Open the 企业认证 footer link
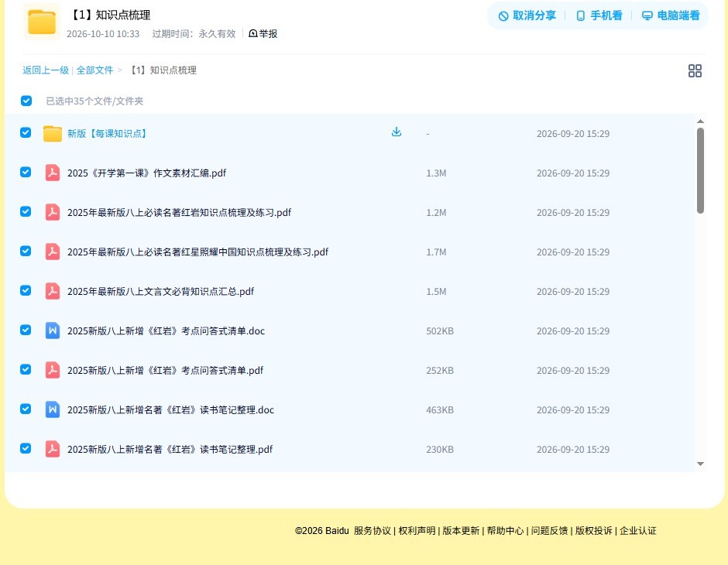 (x=638, y=531)
